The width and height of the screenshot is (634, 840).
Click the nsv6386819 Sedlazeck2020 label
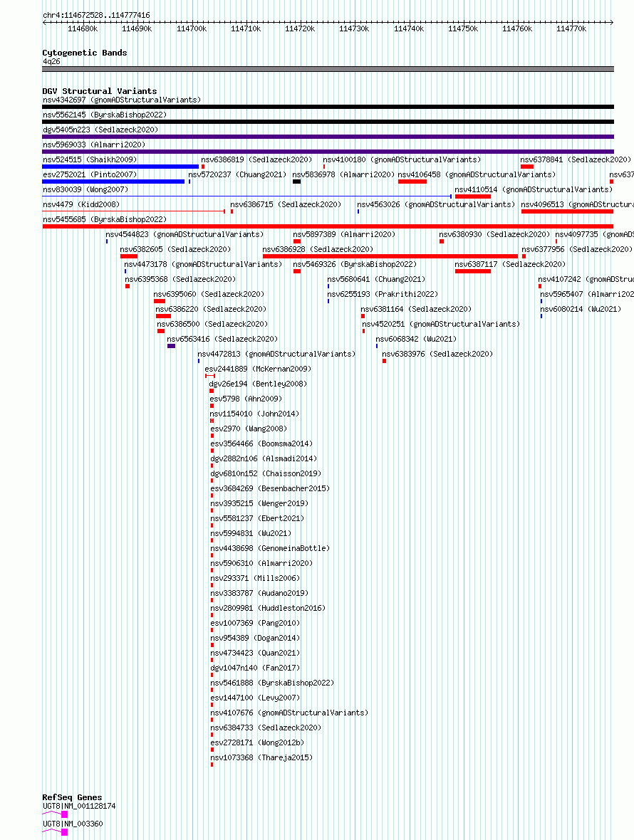[256, 159]
